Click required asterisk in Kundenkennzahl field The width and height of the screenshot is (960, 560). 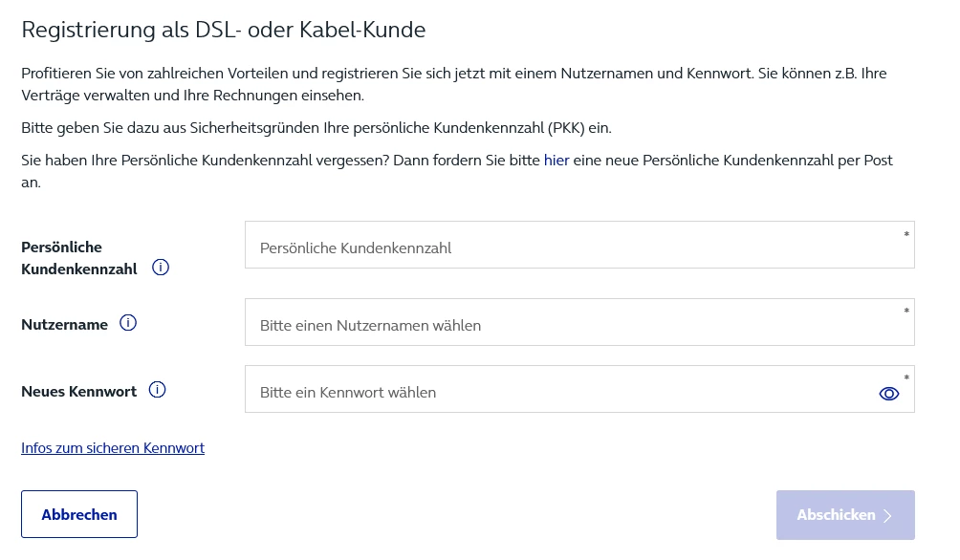click(906, 235)
